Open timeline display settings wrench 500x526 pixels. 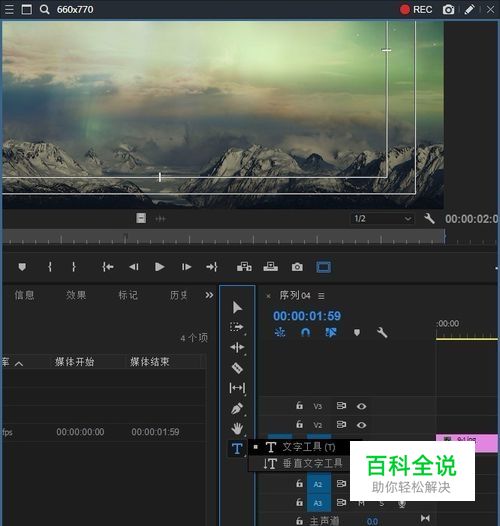pyautogui.click(x=382, y=332)
